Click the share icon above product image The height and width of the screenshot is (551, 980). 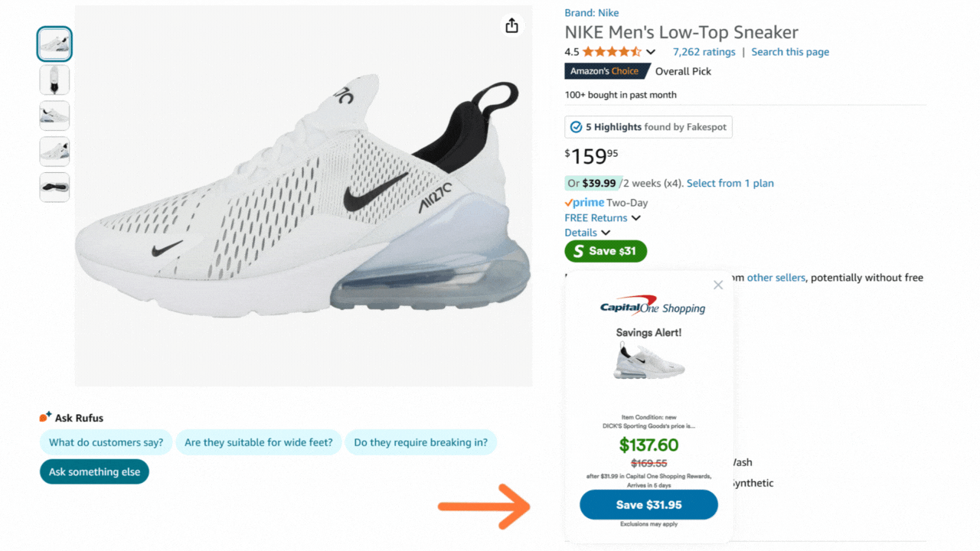point(511,26)
